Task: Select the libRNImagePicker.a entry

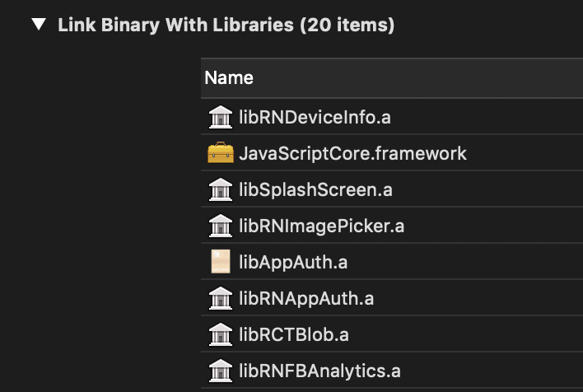Action: coord(392,226)
